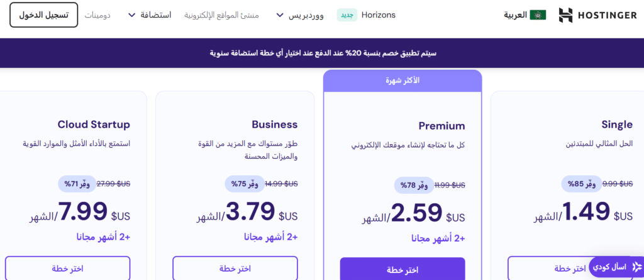Go to the دومينات page
This screenshot has height=280, width=644.
click(97, 15)
